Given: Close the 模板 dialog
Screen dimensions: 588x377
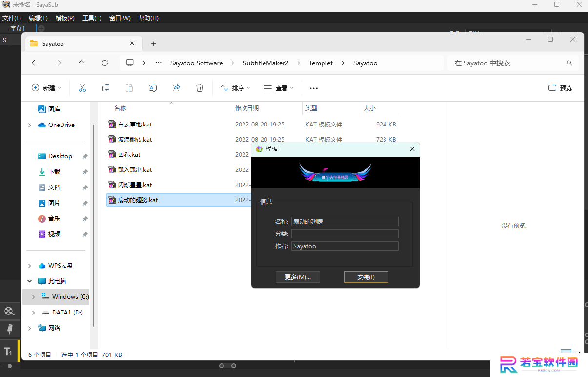Looking at the screenshot, I should click(x=412, y=149).
